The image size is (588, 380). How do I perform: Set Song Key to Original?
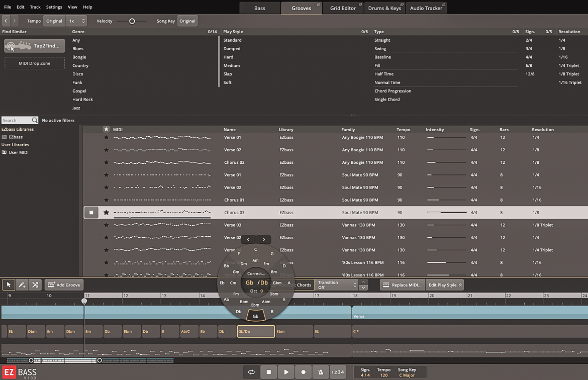click(187, 21)
